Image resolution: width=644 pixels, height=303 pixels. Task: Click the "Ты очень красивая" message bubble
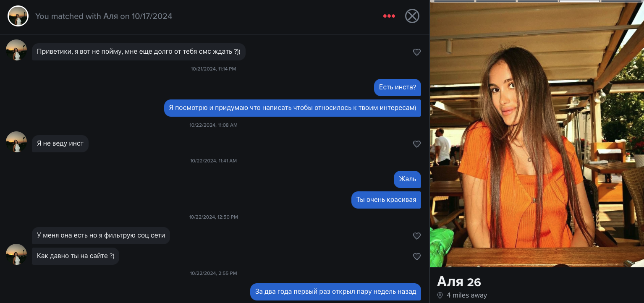(x=386, y=200)
